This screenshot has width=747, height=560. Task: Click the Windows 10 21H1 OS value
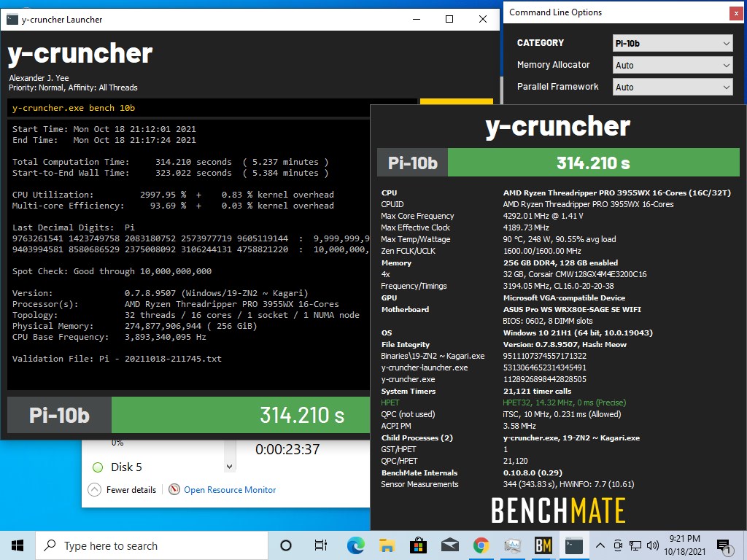pyautogui.click(x=578, y=332)
